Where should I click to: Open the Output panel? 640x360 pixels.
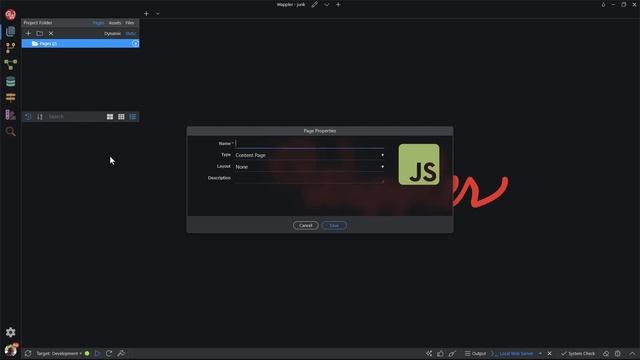(476, 353)
